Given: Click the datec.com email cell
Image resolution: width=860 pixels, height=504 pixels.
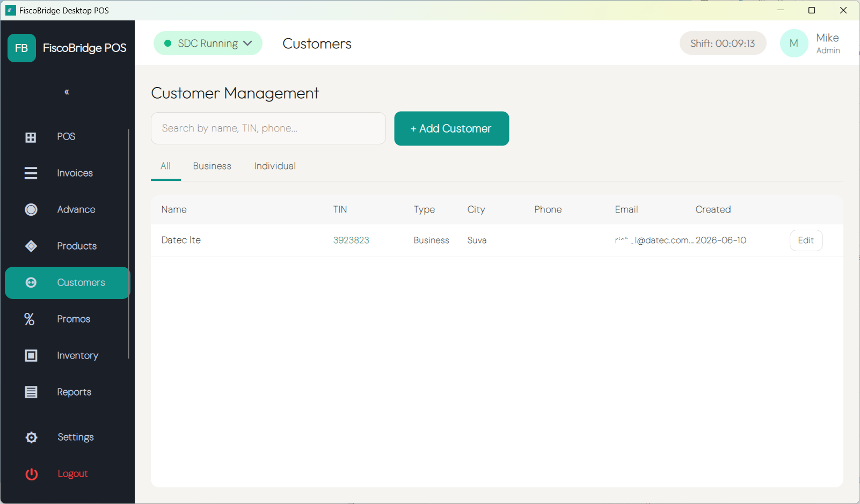Looking at the screenshot, I should click(654, 240).
